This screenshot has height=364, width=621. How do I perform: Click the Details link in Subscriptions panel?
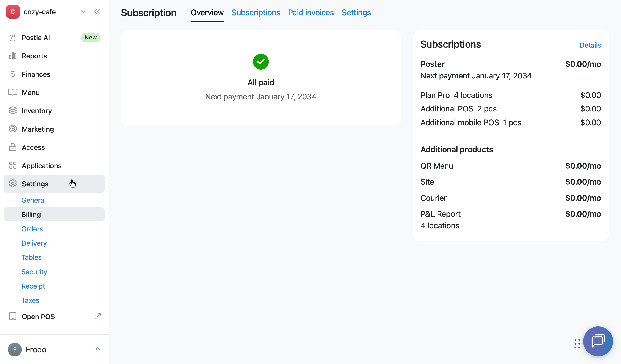590,45
